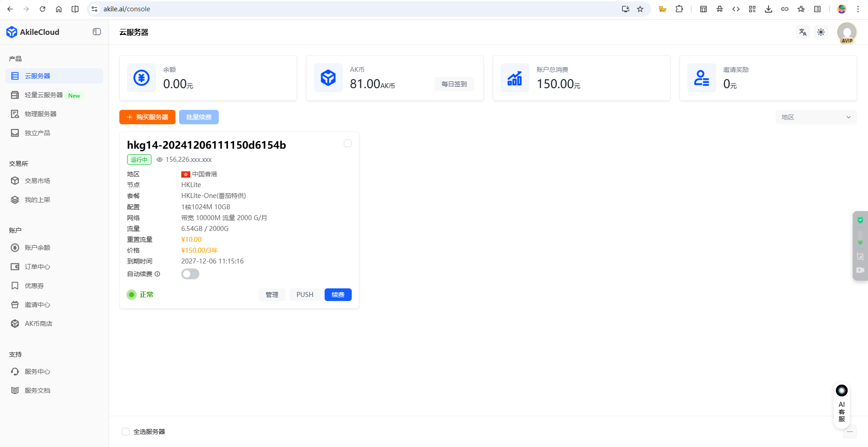Click the total spending chart icon
This screenshot has width=868, height=447.
[515, 78]
